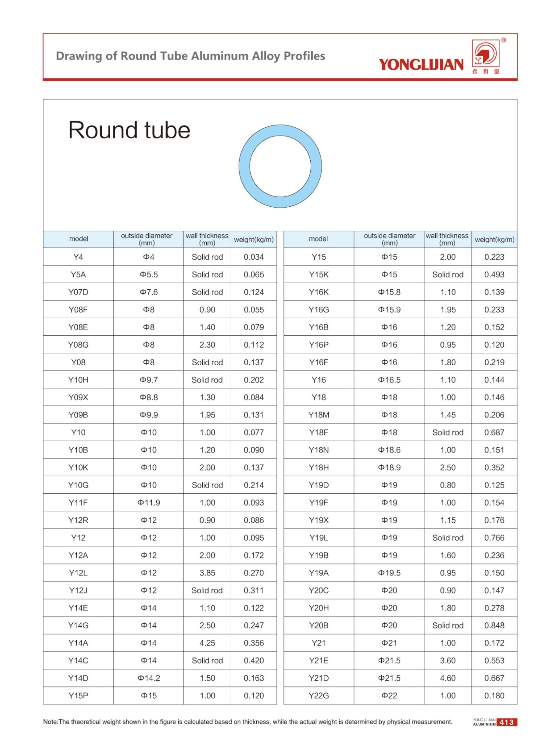Click the Φ11.9 outside diameter cell
This screenshot has width=560, height=755.
click(148, 503)
